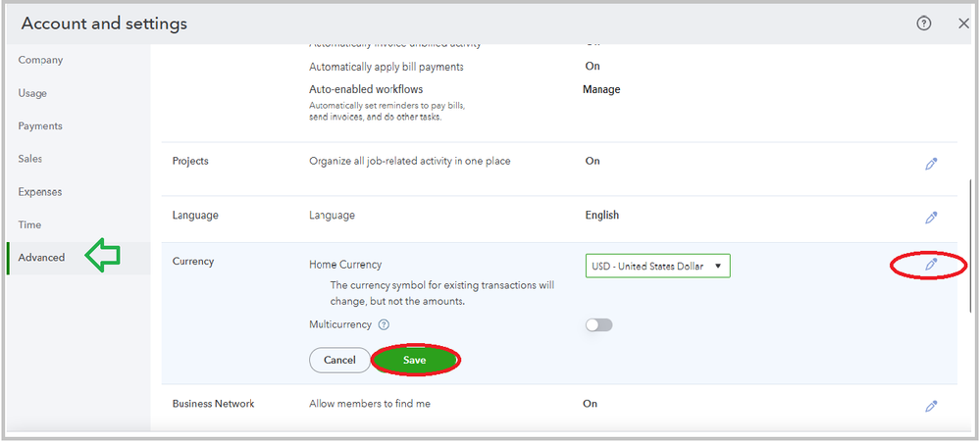Open the Company settings tab

pos(40,60)
